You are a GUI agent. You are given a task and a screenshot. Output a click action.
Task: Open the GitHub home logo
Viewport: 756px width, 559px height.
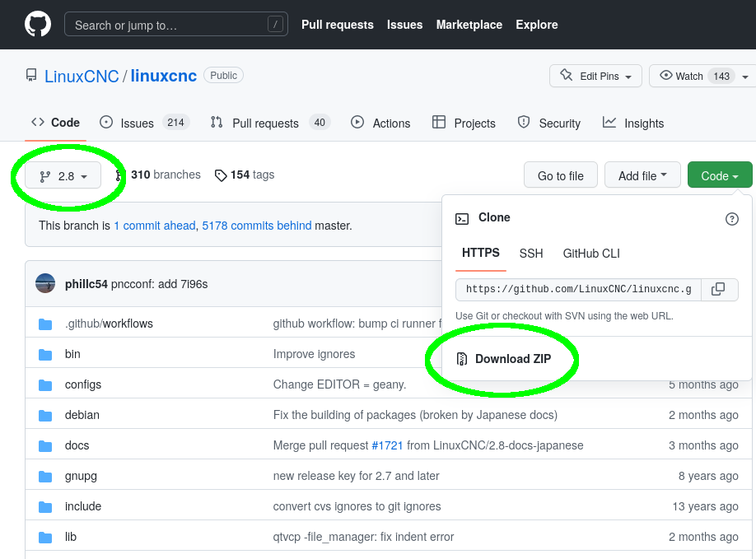tap(38, 24)
